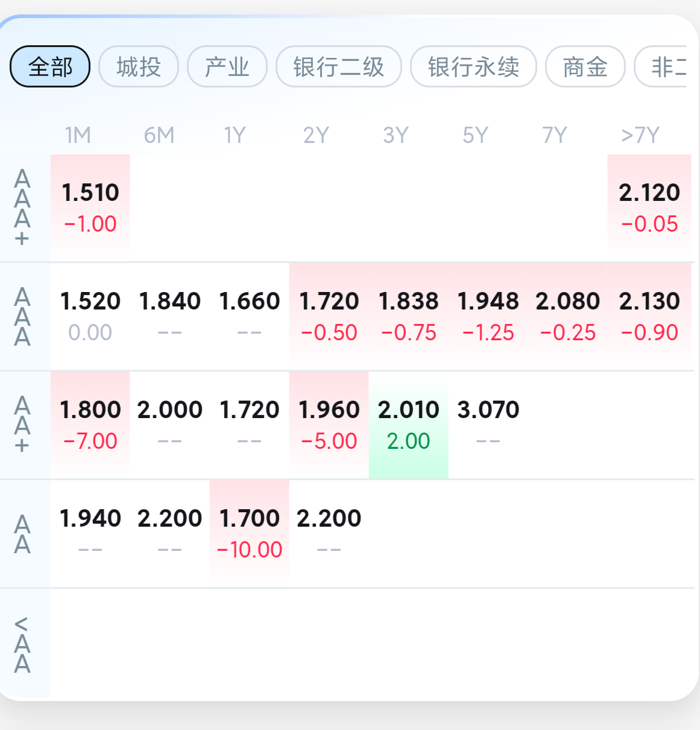The height and width of the screenshot is (730, 700).
Task: Open the AA 1Y cell showing -10.00
Action: [x=250, y=533]
